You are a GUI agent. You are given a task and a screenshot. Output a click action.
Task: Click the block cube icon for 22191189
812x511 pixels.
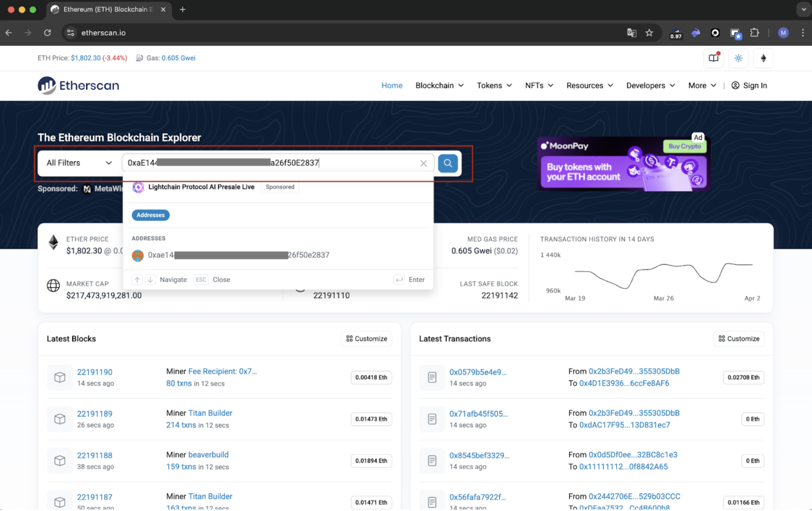(x=60, y=419)
